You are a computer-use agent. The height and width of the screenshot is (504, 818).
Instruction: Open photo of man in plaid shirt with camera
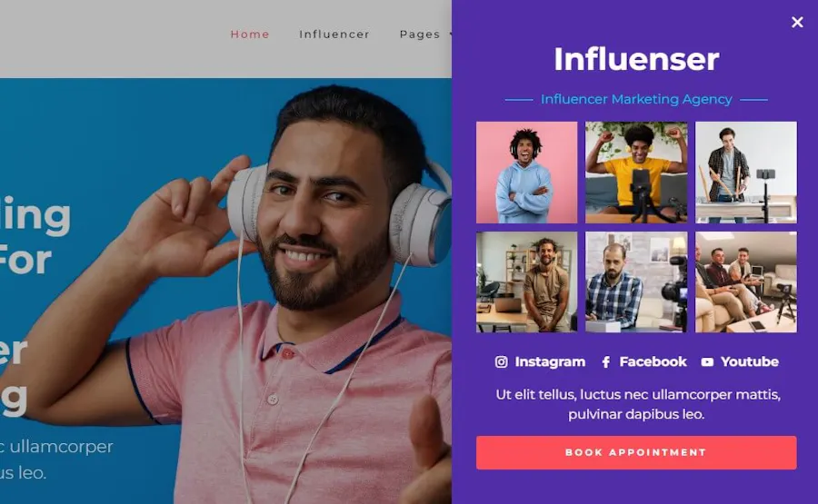pyautogui.click(x=636, y=282)
